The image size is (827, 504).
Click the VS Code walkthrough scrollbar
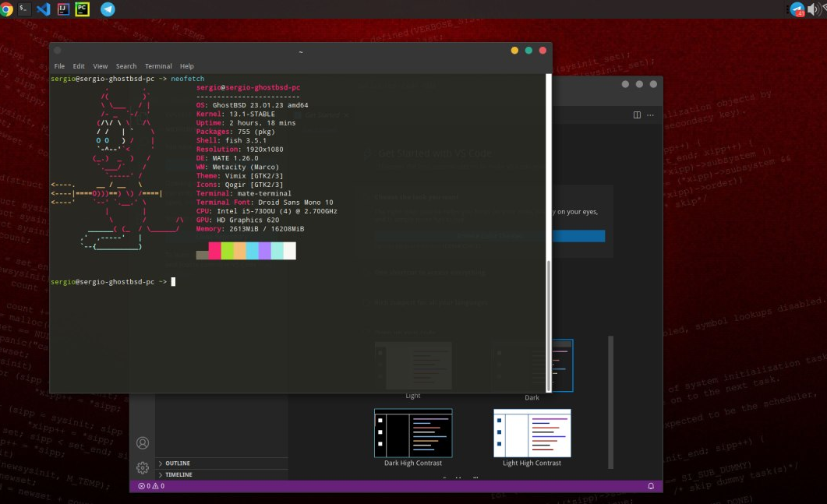click(x=611, y=402)
